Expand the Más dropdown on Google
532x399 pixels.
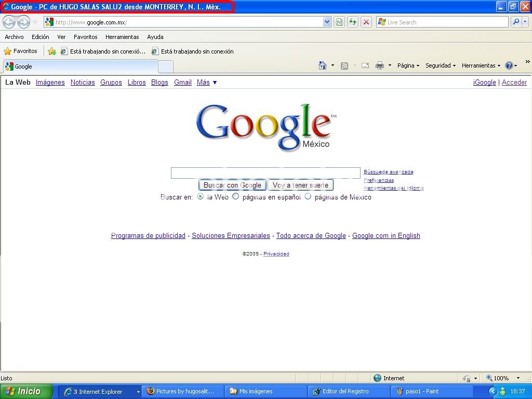coord(207,83)
